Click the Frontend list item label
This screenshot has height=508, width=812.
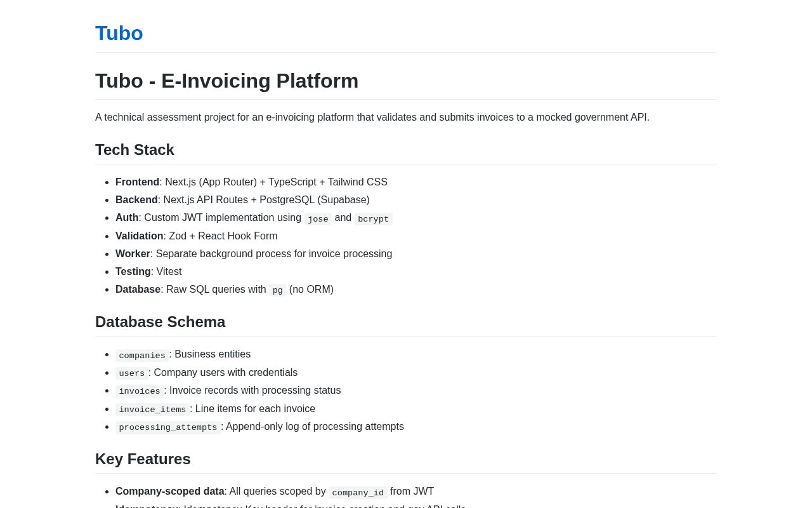click(x=137, y=182)
